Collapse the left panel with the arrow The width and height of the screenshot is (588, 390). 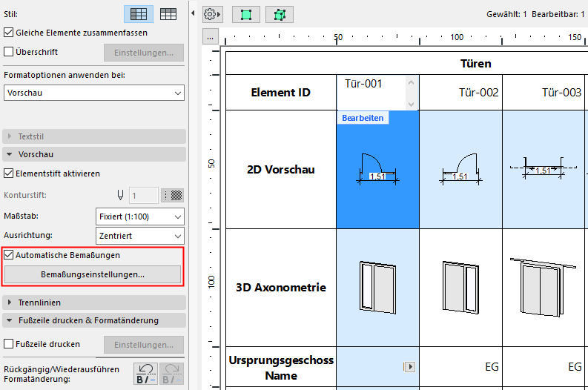[x=193, y=13]
